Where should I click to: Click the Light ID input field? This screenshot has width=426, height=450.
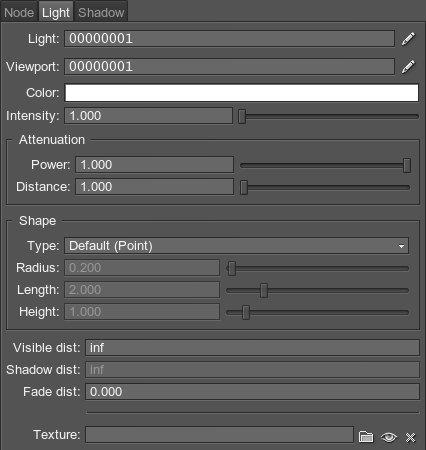(230, 39)
